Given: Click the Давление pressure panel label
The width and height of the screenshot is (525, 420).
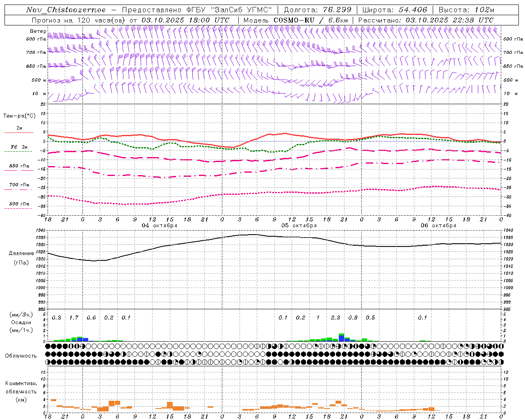Looking at the screenshot, I should pyautogui.click(x=21, y=253).
